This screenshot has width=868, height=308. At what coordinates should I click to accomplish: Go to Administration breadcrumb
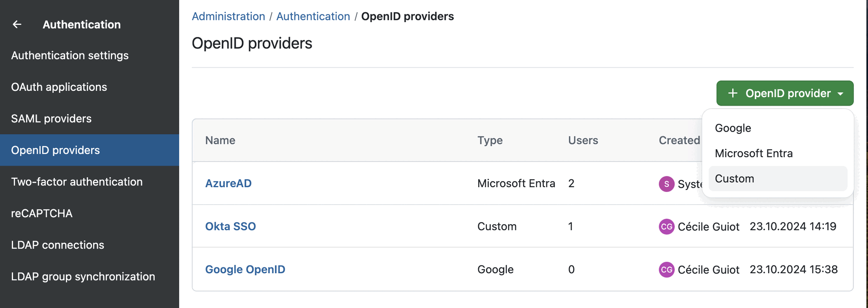pos(228,17)
